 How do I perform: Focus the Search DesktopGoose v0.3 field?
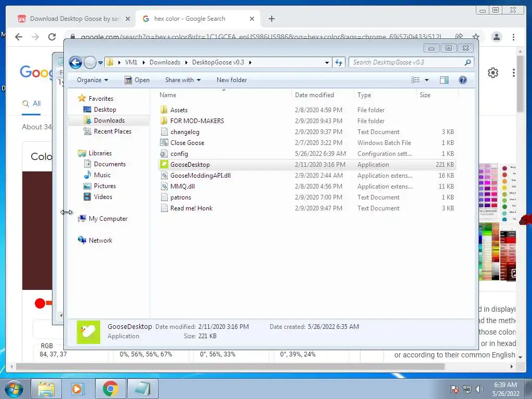[411, 62]
